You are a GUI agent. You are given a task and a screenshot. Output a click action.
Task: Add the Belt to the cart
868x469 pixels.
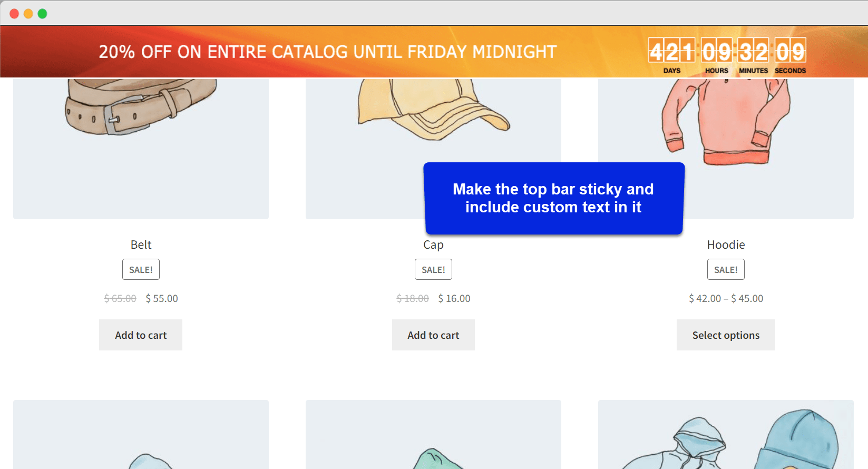[x=140, y=335]
